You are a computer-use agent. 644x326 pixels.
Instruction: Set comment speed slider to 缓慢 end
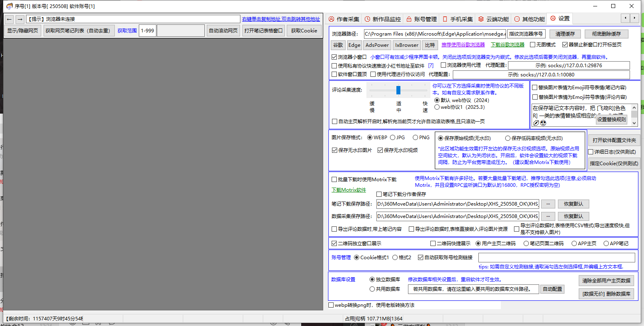[372, 90]
